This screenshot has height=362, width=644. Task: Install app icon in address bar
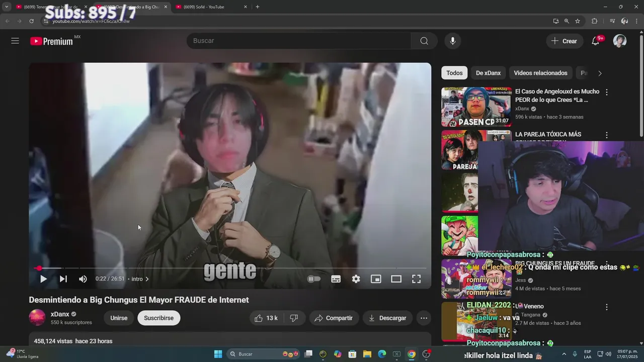tap(555, 21)
